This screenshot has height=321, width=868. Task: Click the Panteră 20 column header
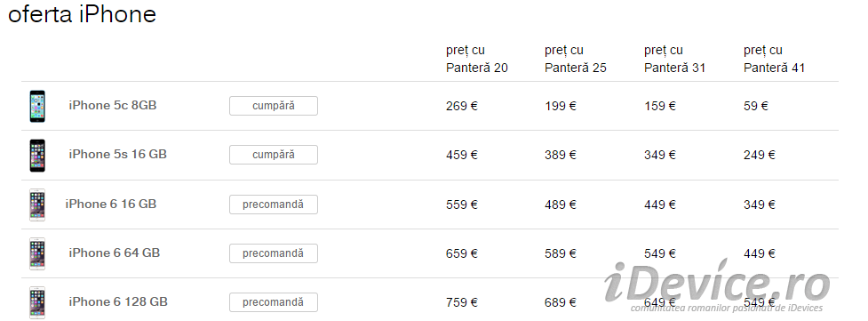tap(476, 60)
